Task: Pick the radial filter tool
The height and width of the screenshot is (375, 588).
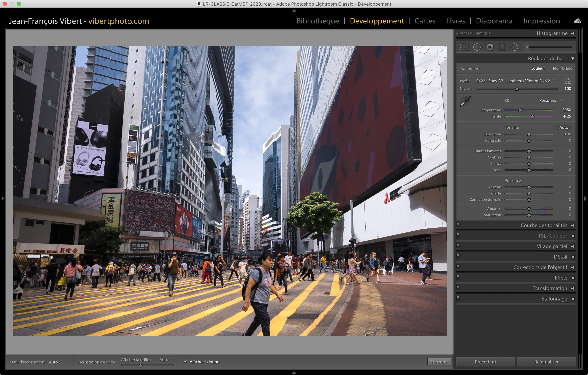Action: (514, 47)
